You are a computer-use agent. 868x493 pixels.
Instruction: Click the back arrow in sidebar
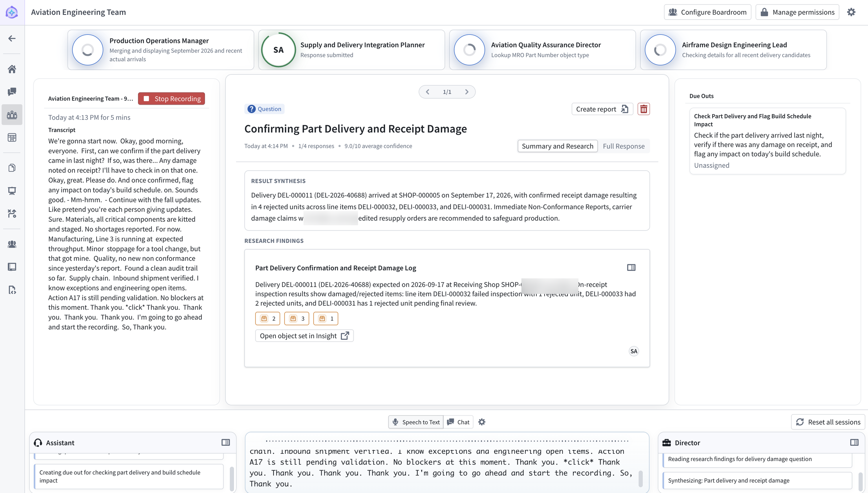tap(12, 38)
